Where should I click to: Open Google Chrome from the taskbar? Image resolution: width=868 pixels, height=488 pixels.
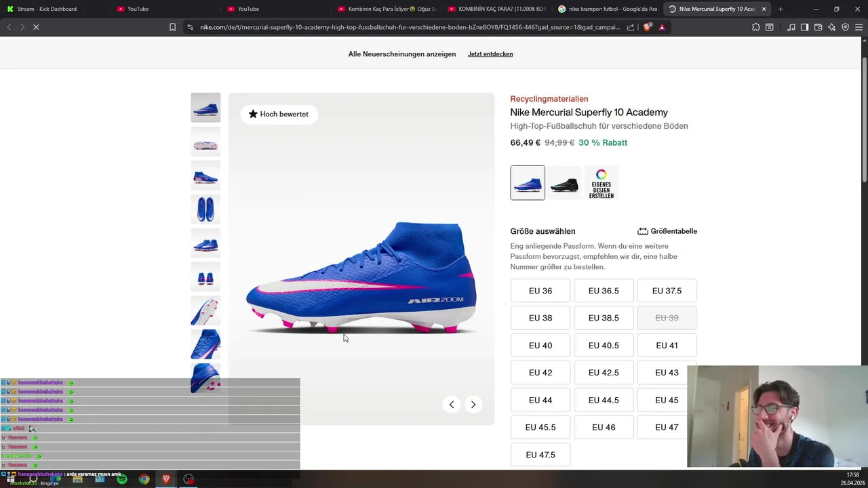pos(144,479)
